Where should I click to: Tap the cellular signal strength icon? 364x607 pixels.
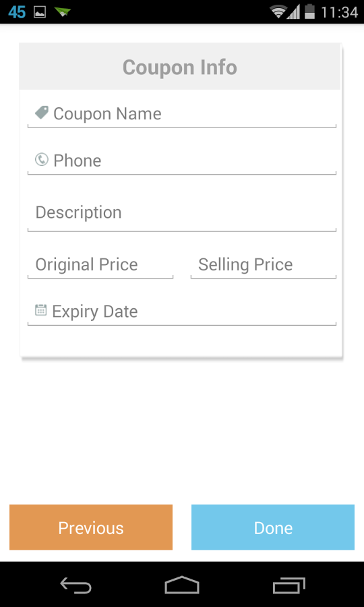coord(294,12)
